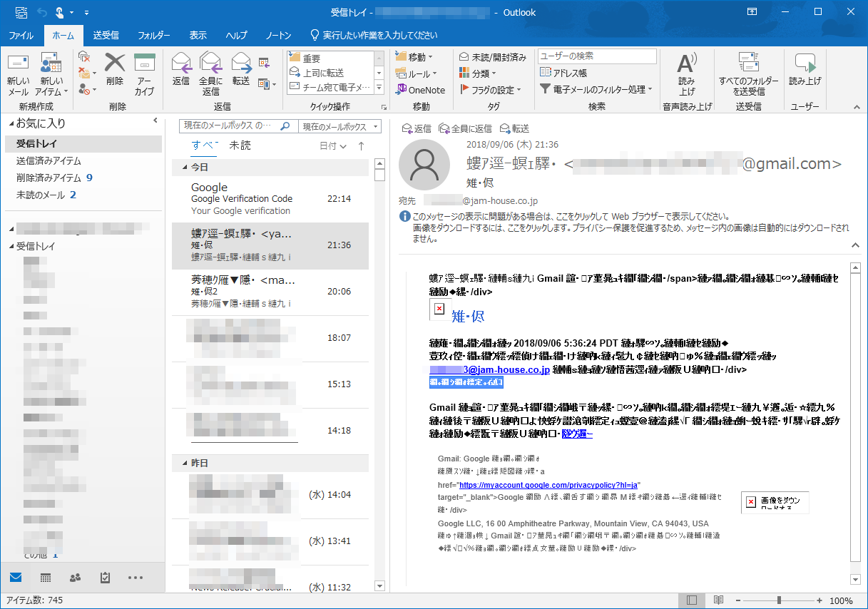This screenshot has width=868, height=609.
Task: Expand the Quick Steps gallery arrow
Action: (x=380, y=88)
